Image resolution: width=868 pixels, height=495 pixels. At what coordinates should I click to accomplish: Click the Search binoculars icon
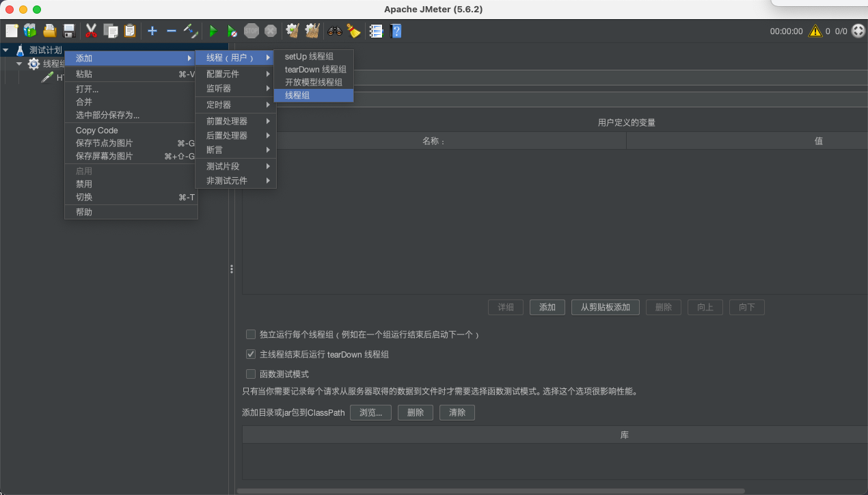click(x=335, y=31)
